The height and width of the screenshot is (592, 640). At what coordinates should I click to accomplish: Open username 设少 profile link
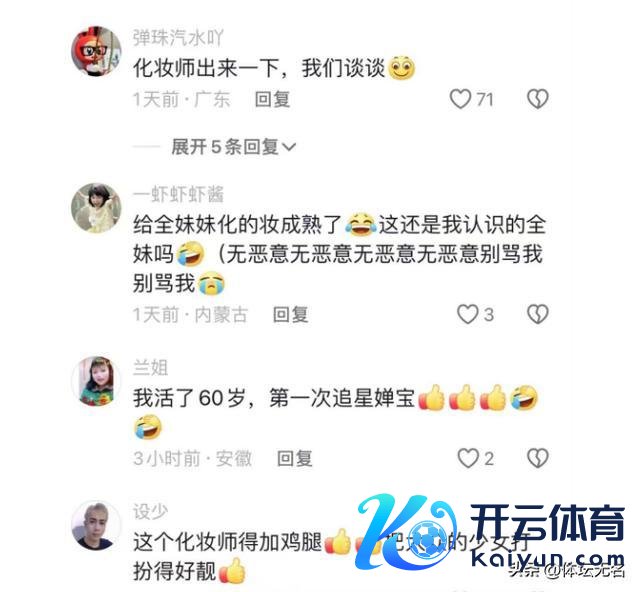[150, 512]
